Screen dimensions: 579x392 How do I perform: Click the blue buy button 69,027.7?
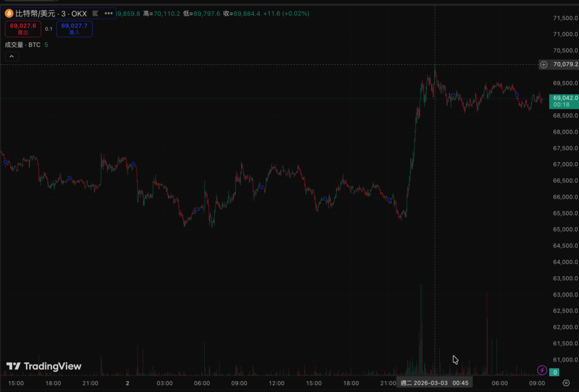[74, 28]
